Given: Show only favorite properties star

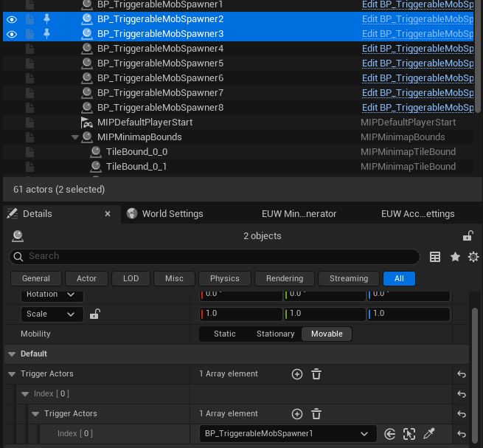Looking at the screenshot, I should [x=455, y=257].
